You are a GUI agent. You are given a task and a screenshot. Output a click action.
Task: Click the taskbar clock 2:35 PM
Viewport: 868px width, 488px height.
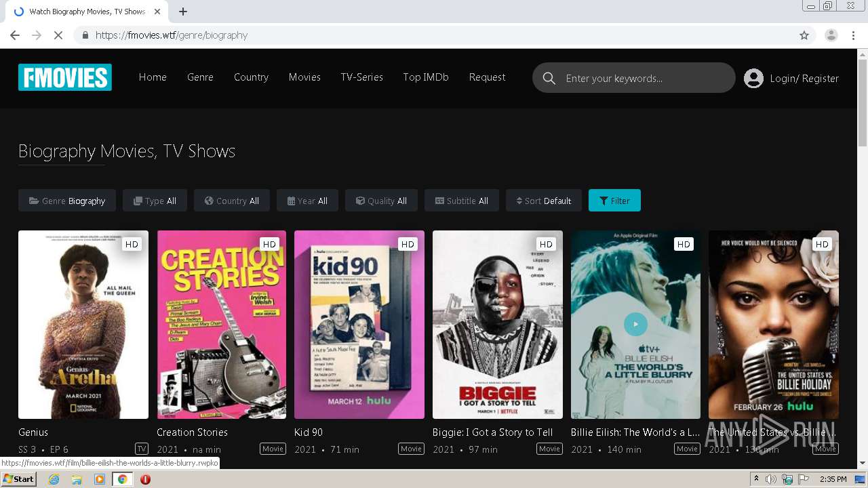pos(833,479)
